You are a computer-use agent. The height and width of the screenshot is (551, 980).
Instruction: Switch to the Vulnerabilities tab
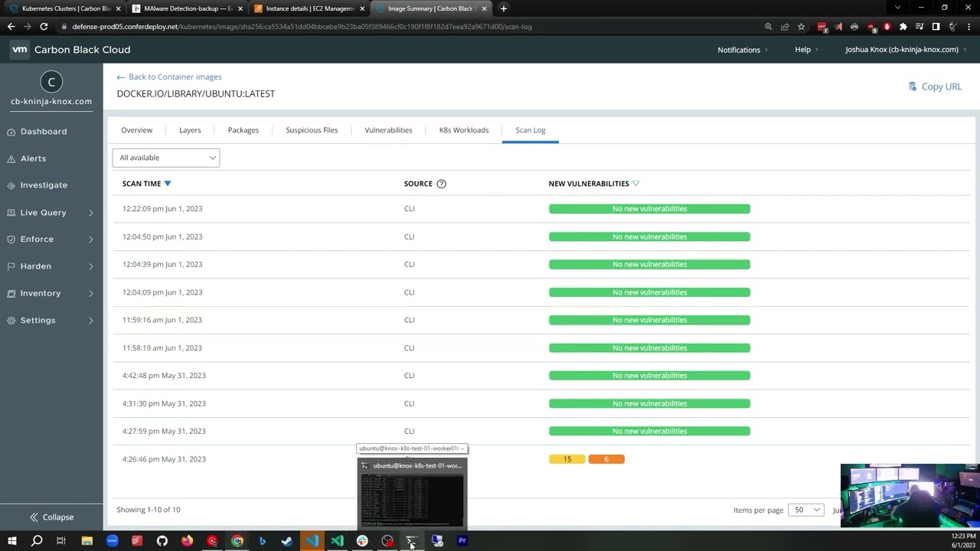[x=388, y=130]
